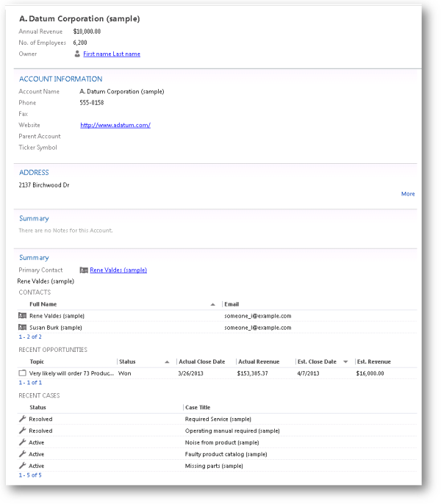Open the First name Last name owner link
The width and height of the screenshot is (441, 504).
[112, 54]
